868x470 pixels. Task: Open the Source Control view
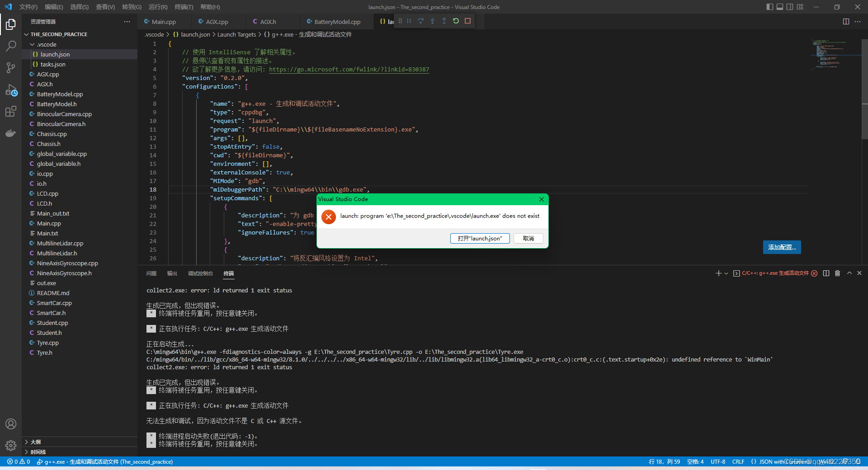[11, 68]
